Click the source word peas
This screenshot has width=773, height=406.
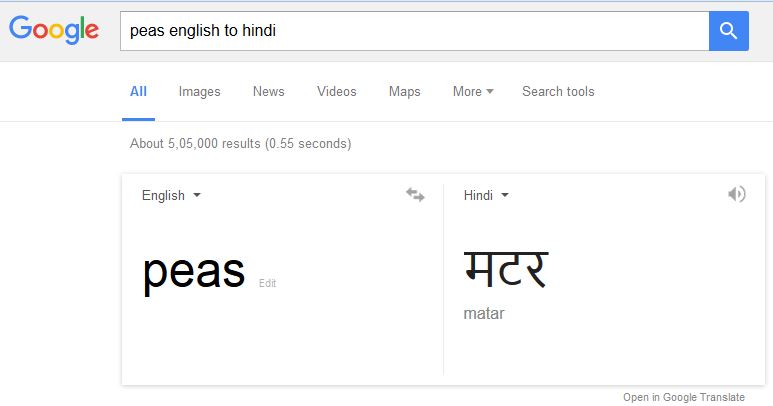point(194,271)
